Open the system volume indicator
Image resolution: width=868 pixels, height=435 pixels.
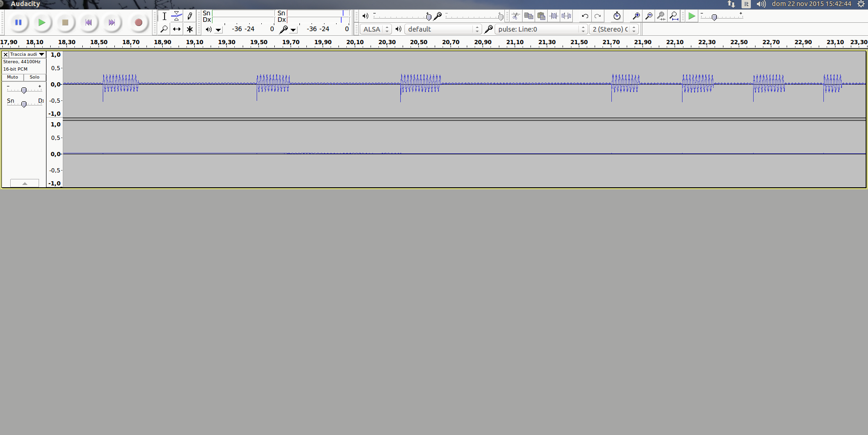[761, 4]
